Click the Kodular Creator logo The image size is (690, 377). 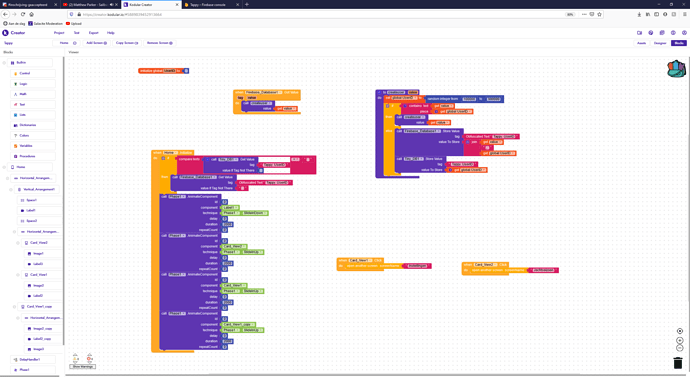click(14, 33)
